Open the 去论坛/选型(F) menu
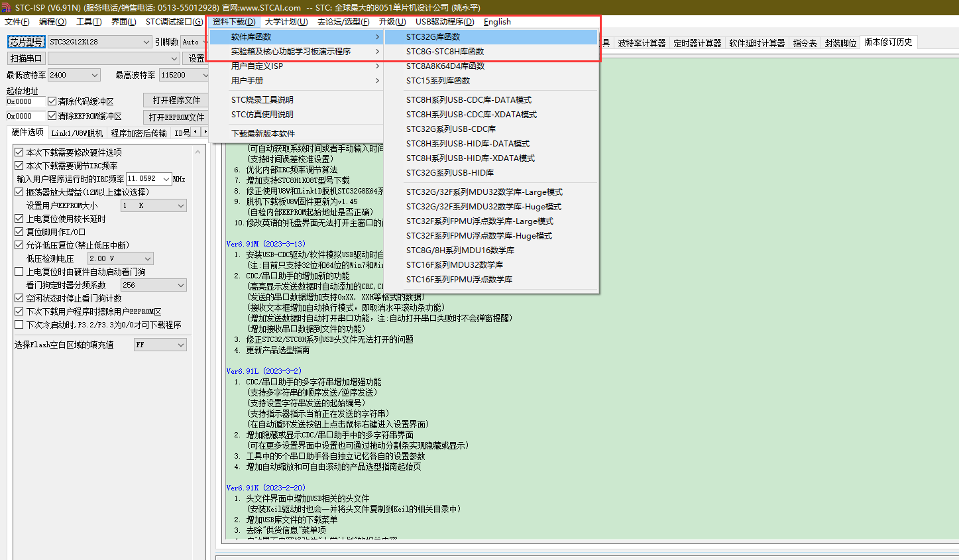 343,22
